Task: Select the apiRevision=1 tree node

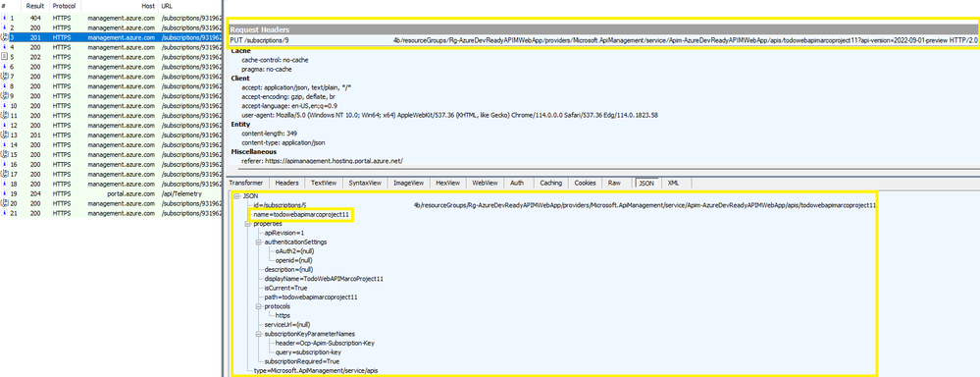Action: coord(284,233)
